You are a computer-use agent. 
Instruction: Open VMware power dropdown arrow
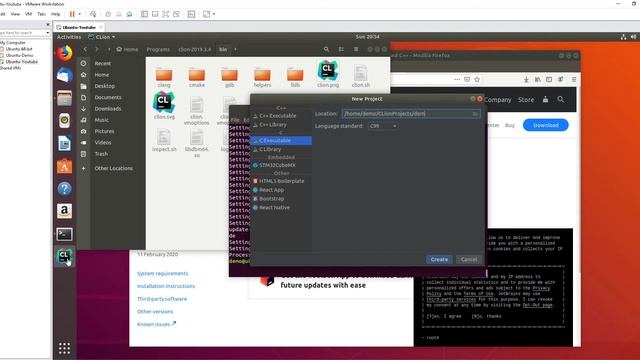click(79, 14)
